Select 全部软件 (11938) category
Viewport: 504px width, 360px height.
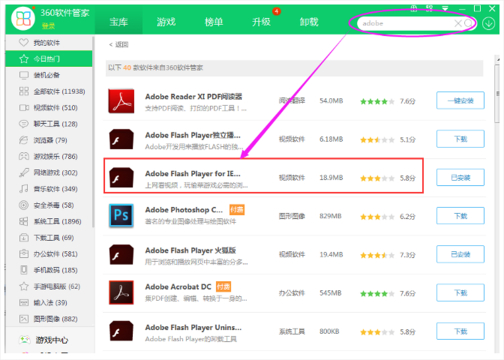[52, 91]
